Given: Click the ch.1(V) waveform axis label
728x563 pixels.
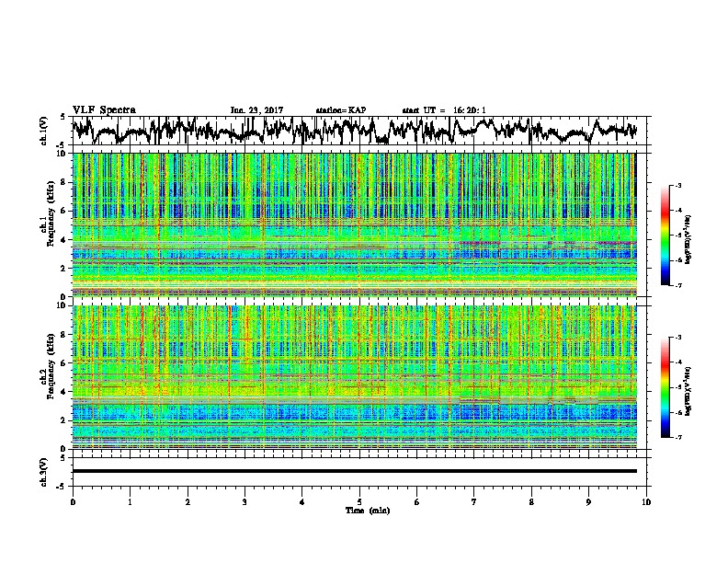Looking at the screenshot, I should 44,131.
